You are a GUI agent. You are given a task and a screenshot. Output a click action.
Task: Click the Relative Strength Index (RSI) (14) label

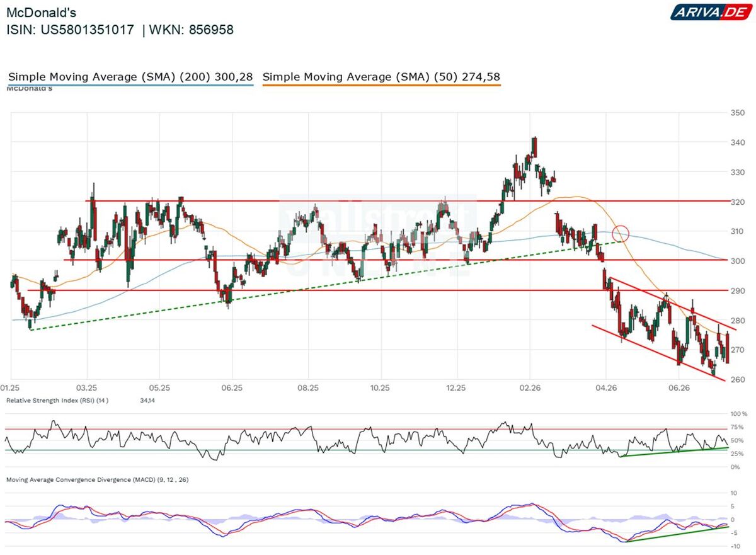(x=57, y=401)
